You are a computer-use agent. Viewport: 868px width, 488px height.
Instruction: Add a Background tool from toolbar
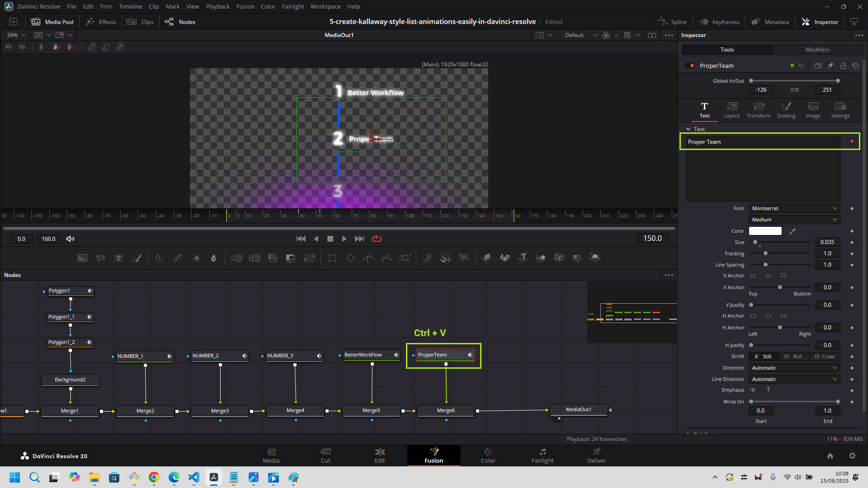click(x=82, y=258)
